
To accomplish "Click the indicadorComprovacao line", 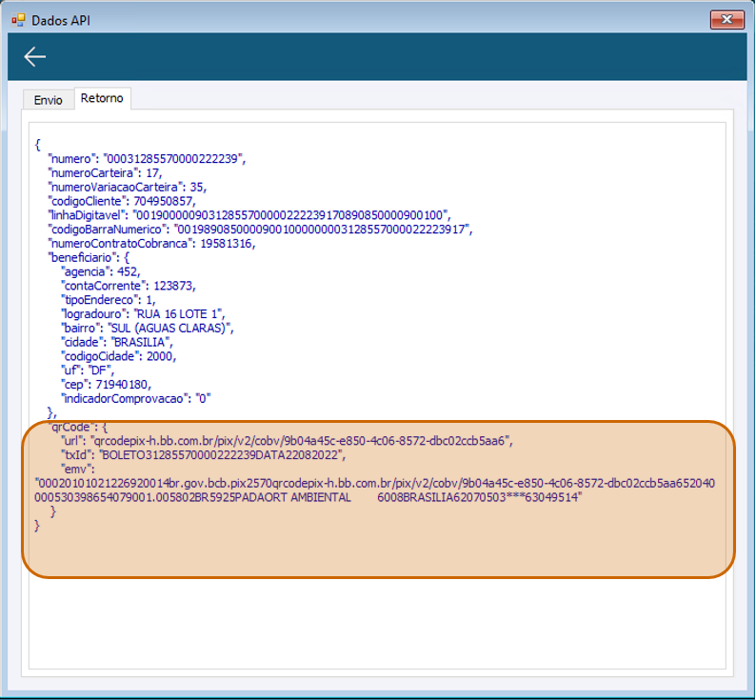I will tap(136, 398).
